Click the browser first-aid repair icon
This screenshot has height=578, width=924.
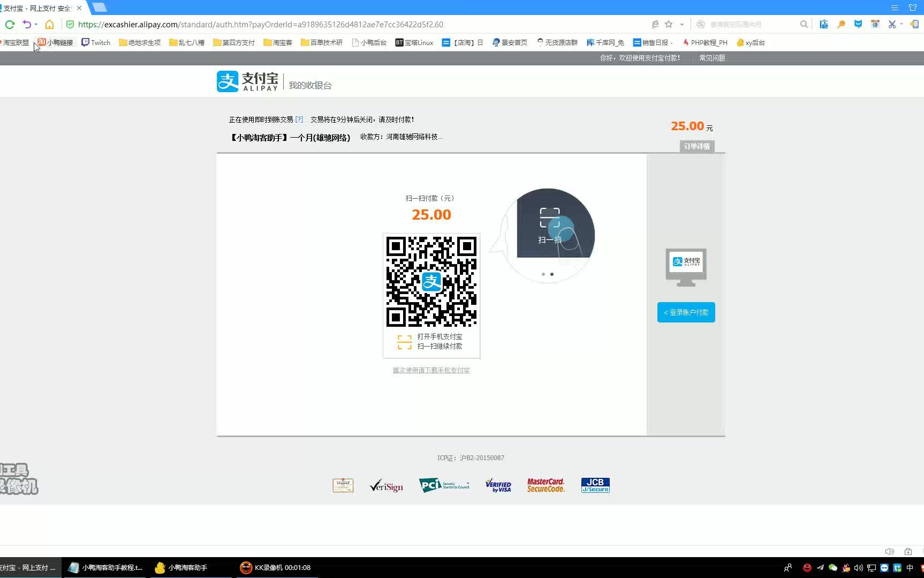coord(908,551)
